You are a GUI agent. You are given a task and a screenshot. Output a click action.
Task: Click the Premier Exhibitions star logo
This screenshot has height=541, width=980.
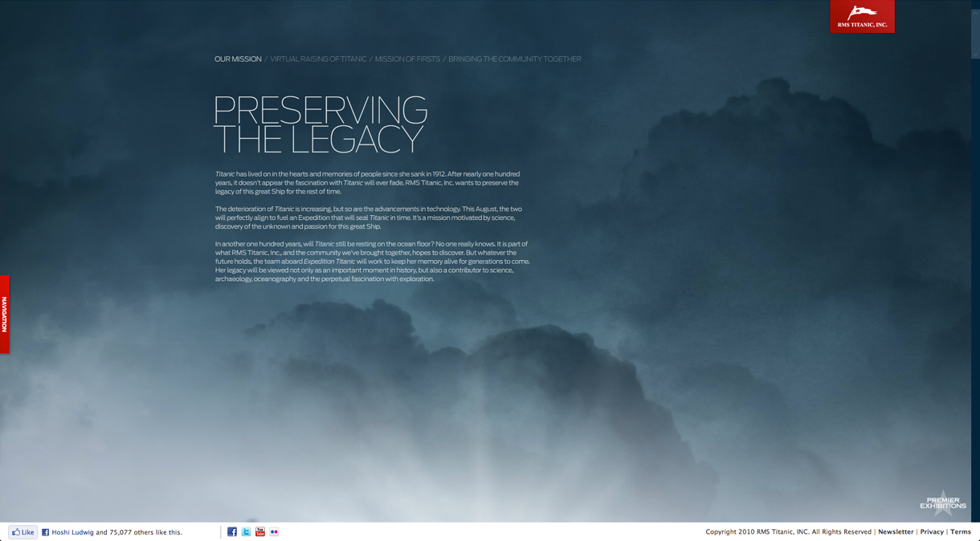click(x=943, y=502)
